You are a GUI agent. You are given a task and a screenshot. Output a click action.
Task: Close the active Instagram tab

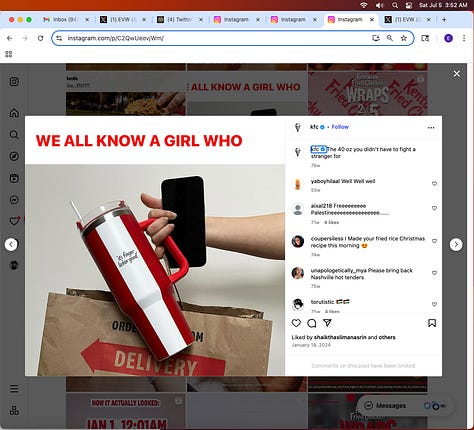372,20
